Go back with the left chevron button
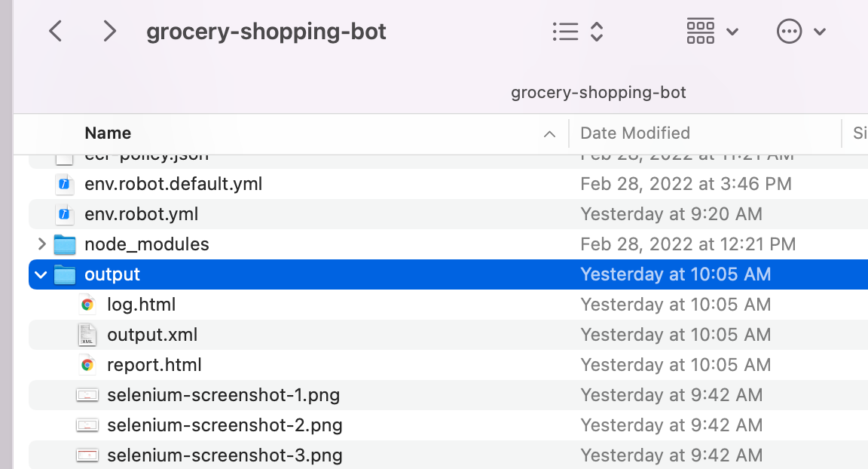The height and width of the screenshot is (469, 868). pos(55,31)
